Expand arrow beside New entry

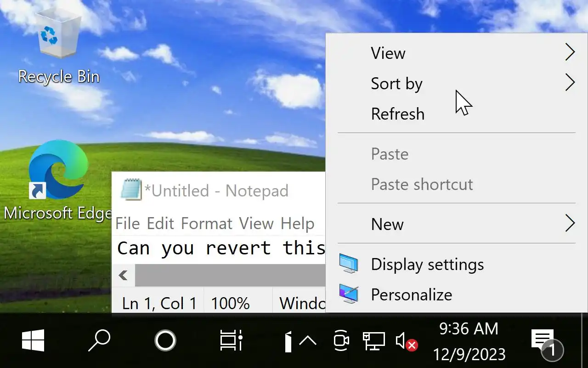(x=570, y=224)
